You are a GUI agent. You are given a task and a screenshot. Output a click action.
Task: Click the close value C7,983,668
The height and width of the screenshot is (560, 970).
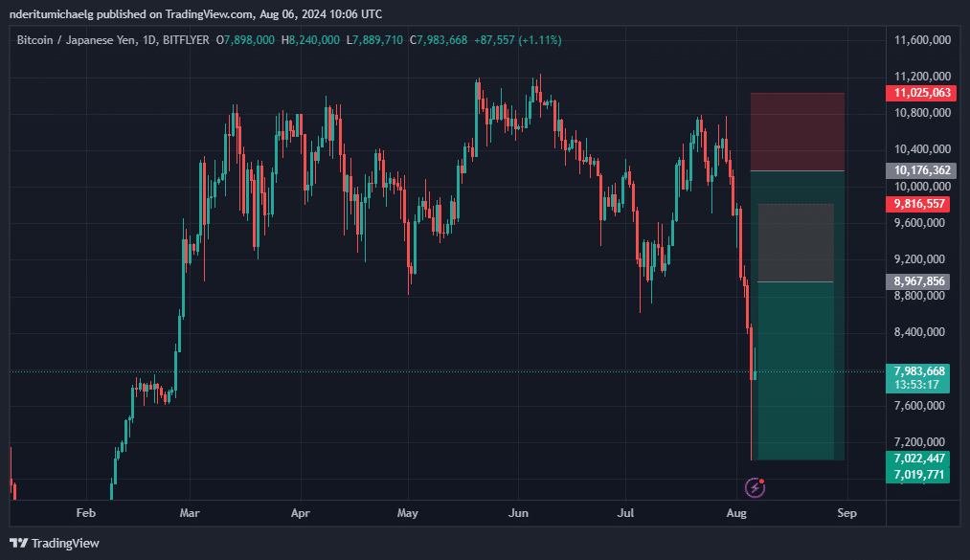439,40
